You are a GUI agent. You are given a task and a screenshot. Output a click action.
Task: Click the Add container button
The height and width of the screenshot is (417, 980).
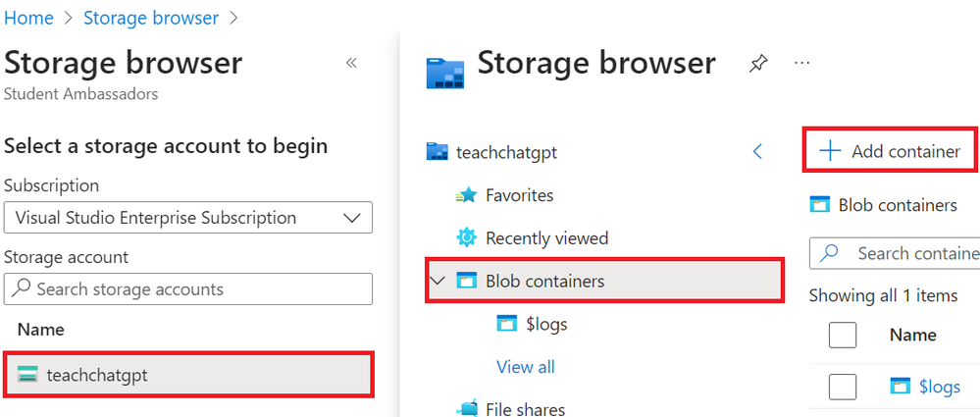(x=890, y=151)
